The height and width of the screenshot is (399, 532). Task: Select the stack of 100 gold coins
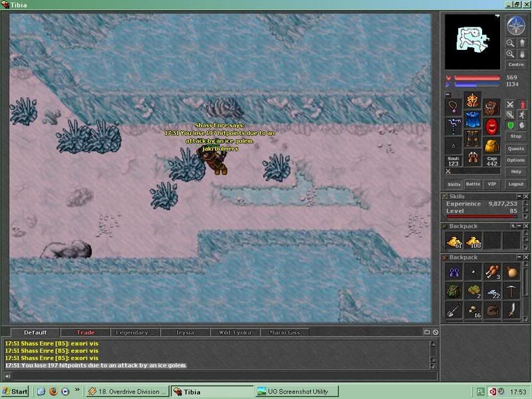[473, 241]
